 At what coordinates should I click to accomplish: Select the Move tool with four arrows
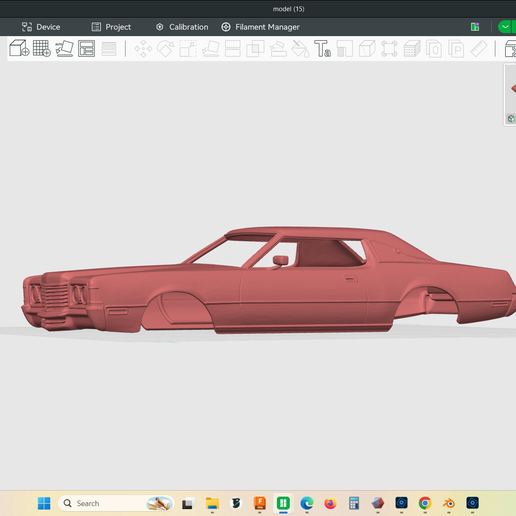coord(143,49)
